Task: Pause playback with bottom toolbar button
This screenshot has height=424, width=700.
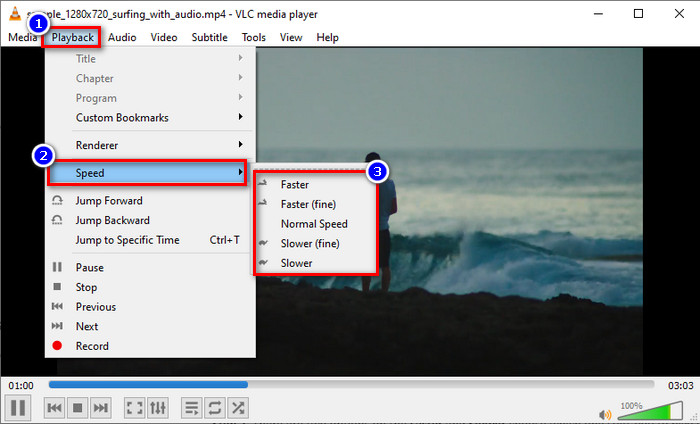Action: tap(18, 407)
